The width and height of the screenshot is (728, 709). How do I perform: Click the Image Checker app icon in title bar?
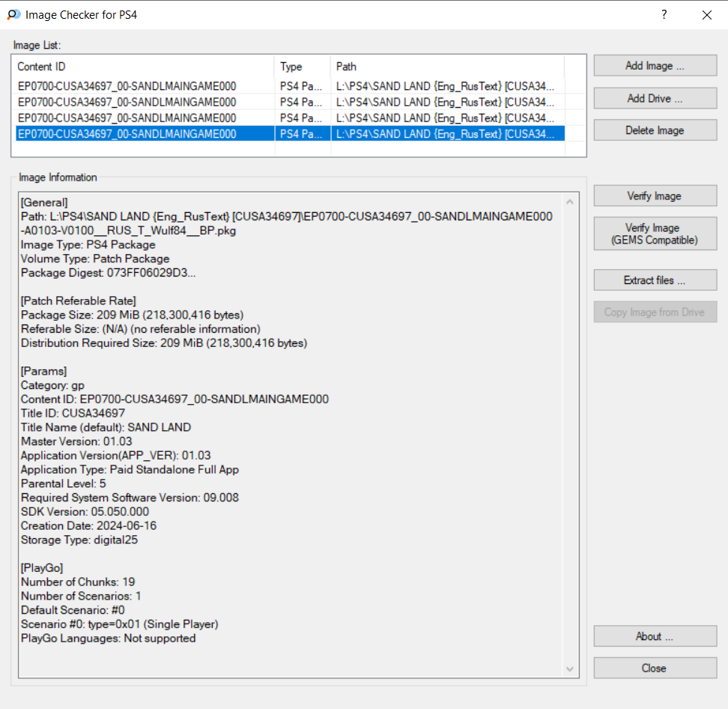(13, 15)
